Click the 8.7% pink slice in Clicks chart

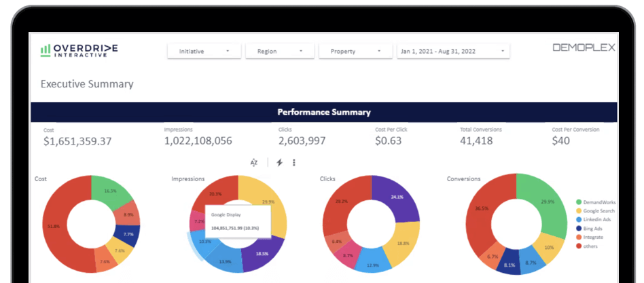coord(346,255)
